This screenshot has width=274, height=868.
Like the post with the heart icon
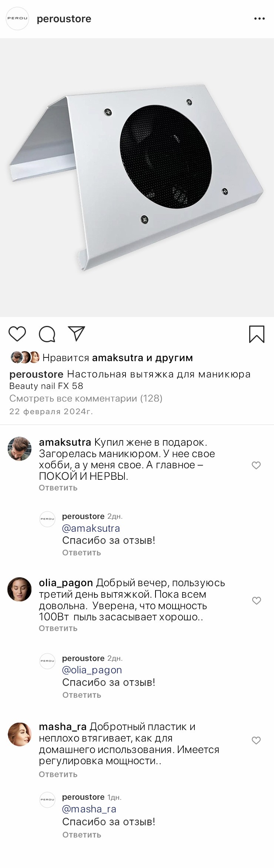(x=17, y=334)
